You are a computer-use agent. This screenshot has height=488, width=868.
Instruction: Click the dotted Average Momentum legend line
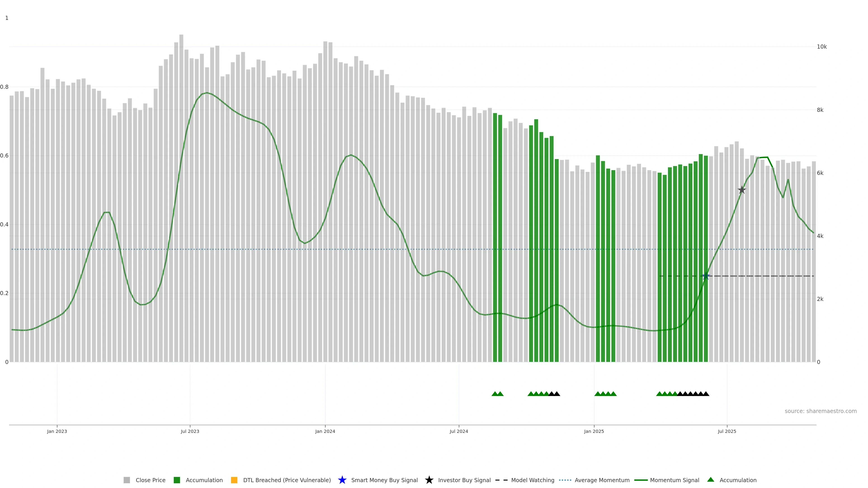(565, 480)
